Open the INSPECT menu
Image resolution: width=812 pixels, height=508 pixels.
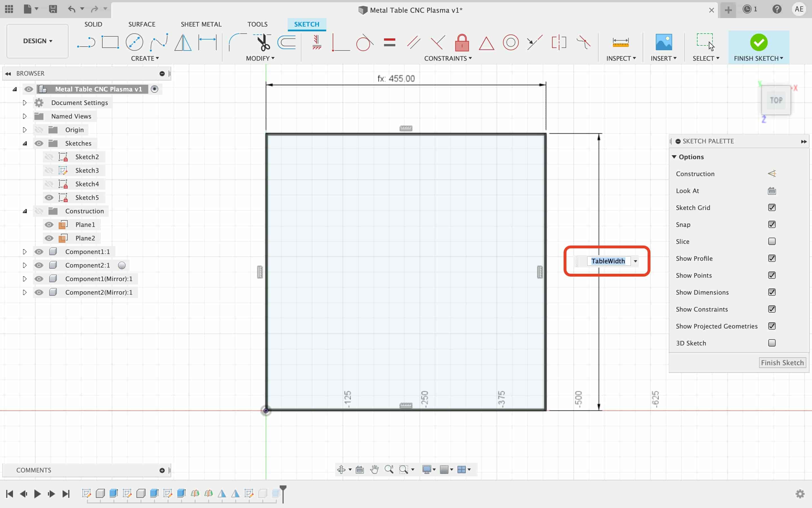click(621, 58)
